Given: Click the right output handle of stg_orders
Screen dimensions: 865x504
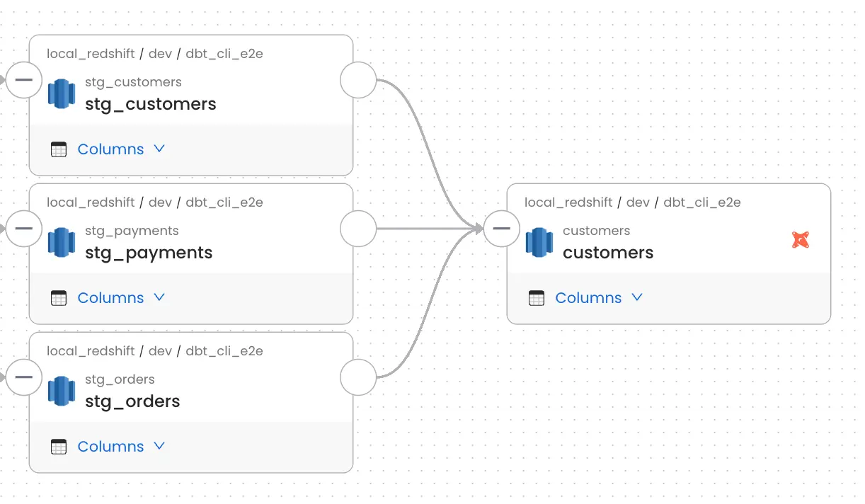Looking at the screenshot, I should click(358, 377).
